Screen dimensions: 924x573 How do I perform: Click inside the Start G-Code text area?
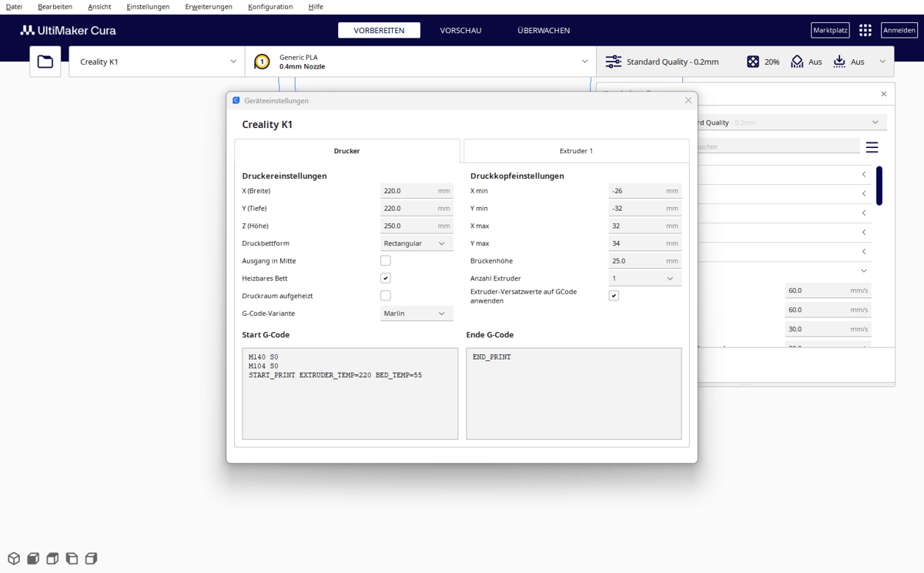tap(350, 394)
